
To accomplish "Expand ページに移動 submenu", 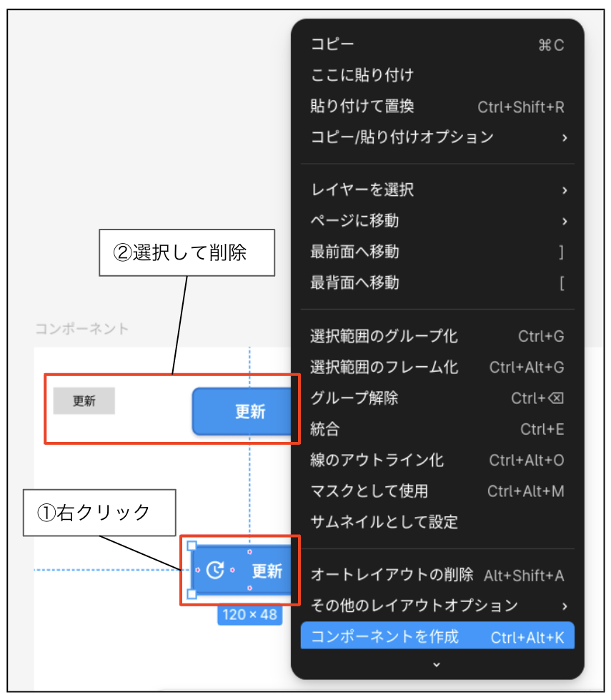I will click(x=437, y=220).
